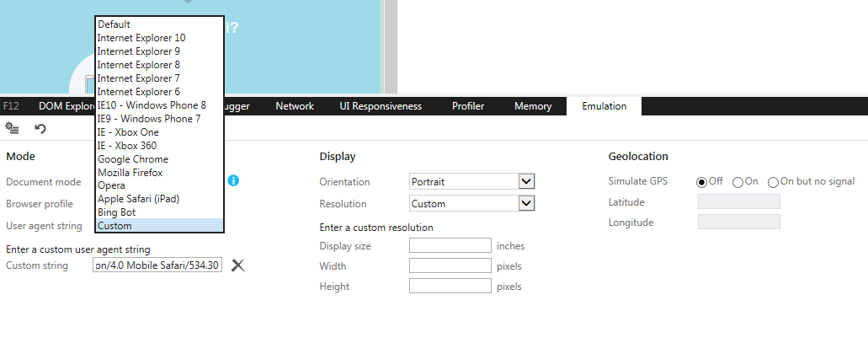The height and width of the screenshot is (343, 868).
Task: Select Mozilla Firefox in the user agent list
Action: (x=130, y=173)
